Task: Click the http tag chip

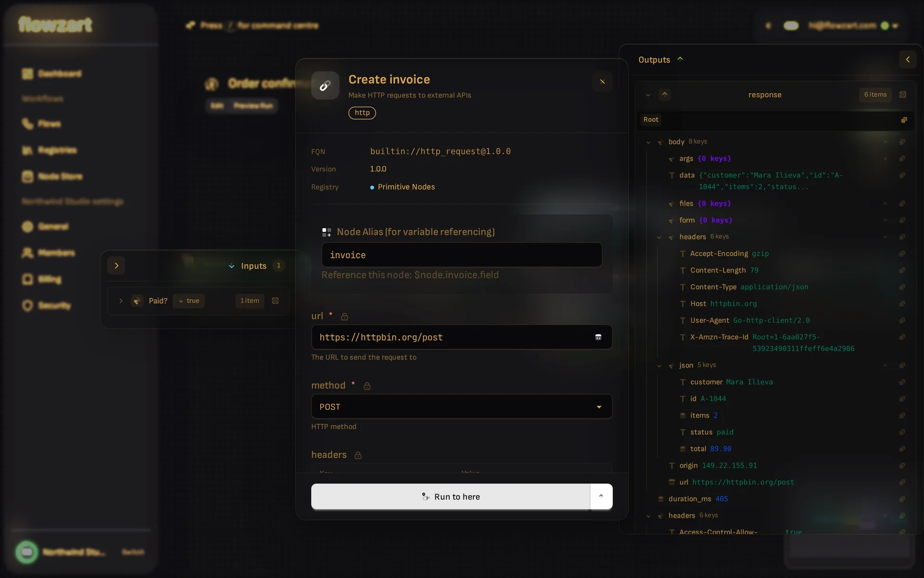Action: 362,113
